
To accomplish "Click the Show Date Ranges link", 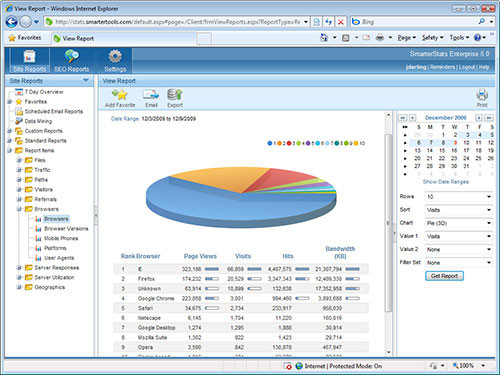I will [x=446, y=182].
